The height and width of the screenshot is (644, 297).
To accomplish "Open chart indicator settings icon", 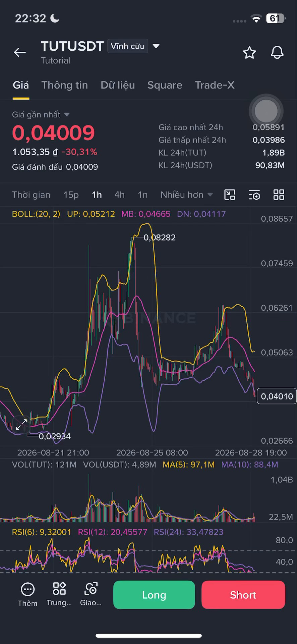I will pos(254,195).
